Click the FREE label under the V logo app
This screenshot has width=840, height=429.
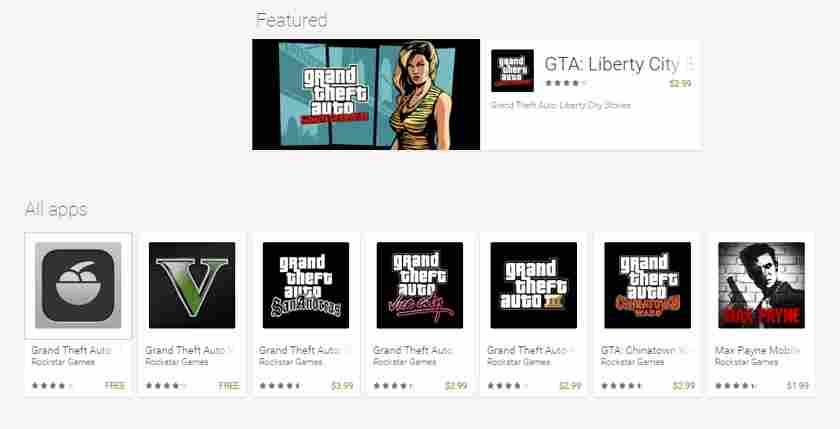[x=229, y=386]
